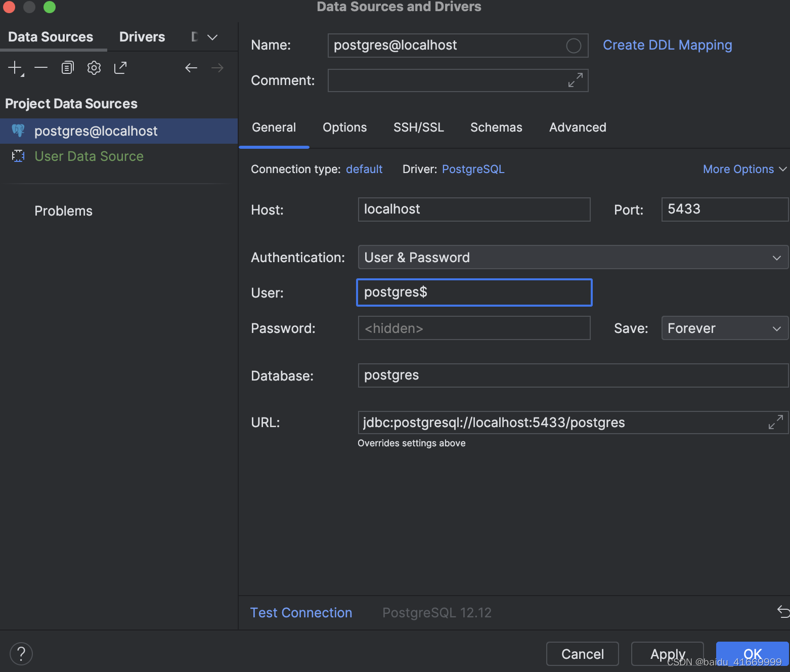Click the back navigation arrow
Screen dimensions: 790x672
(x=191, y=67)
